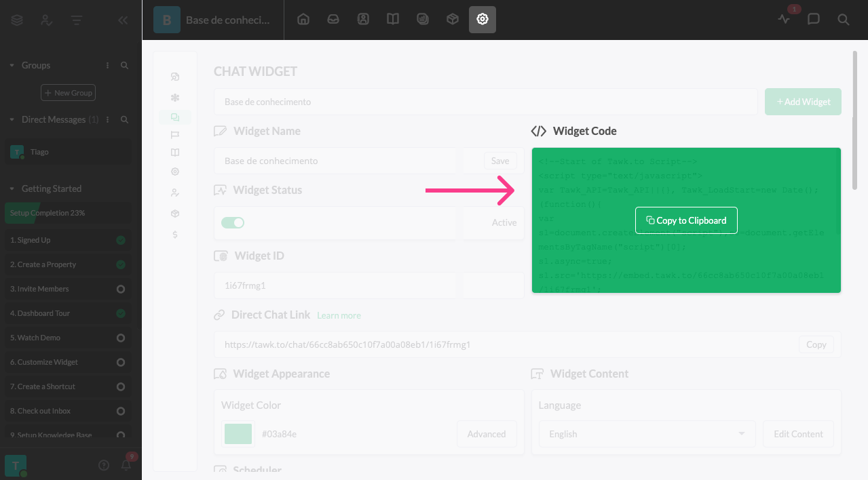868x480 pixels.
Task: Toggle the Widget Status switch
Action: click(233, 222)
